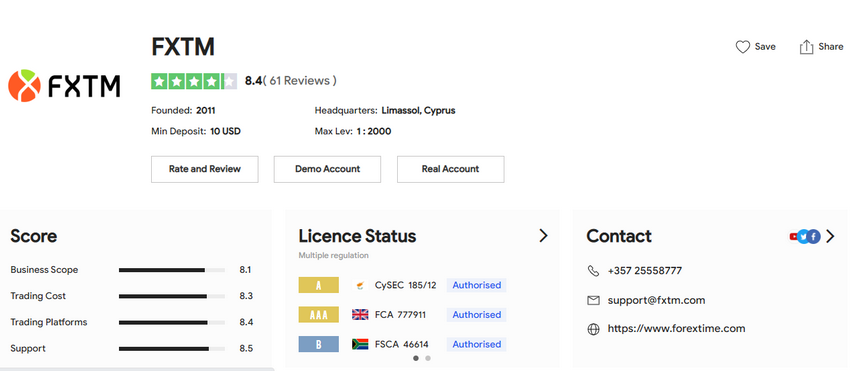This screenshot has height=371, width=852.
Task: Click the Trading Platforms score bar
Action: point(172,322)
